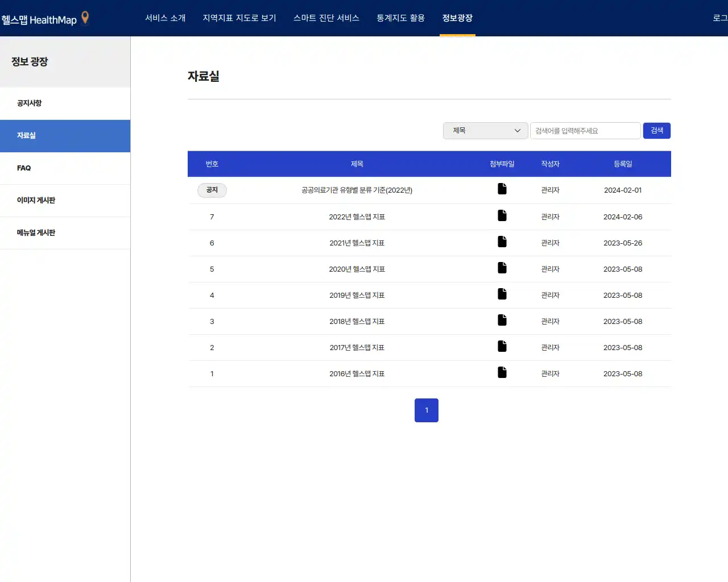This screenshot has height=582, width=728.
Task: Open the 2017년 헬스맵 지표 post
Action: click(x=357, y=347)
